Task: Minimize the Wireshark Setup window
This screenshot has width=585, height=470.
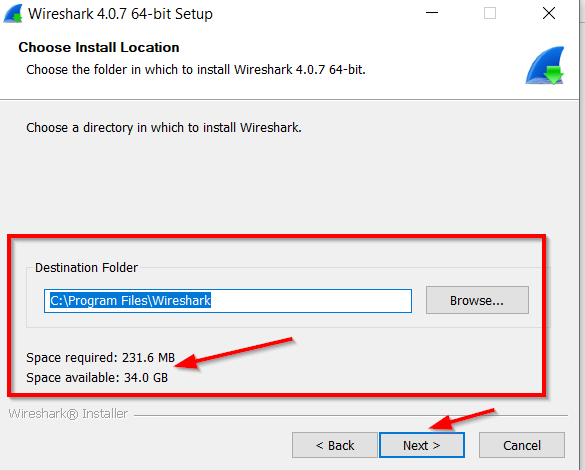Action: pyautogui.click(x=432, y=13)
